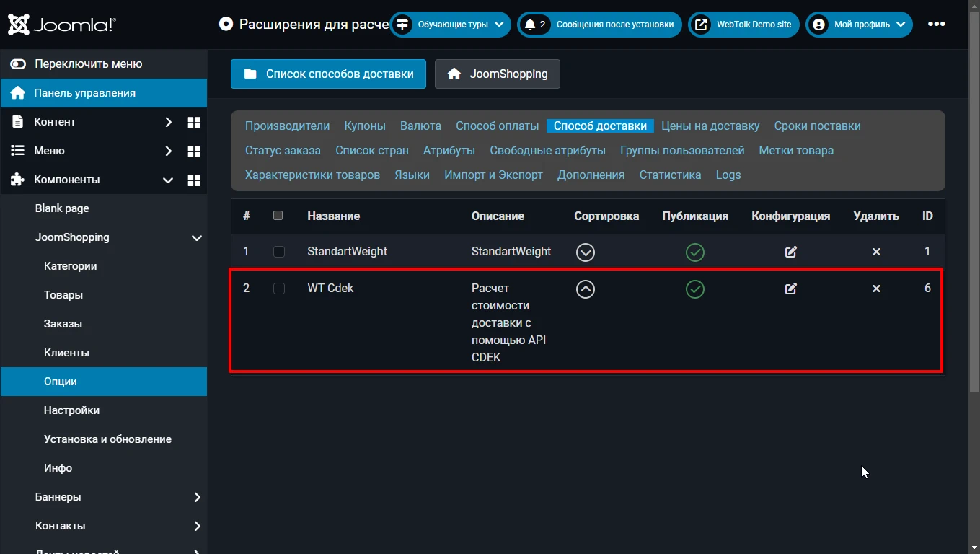Open Blank page in sidebar
This screenshot has width=980, height=554.
click(62, 208)
